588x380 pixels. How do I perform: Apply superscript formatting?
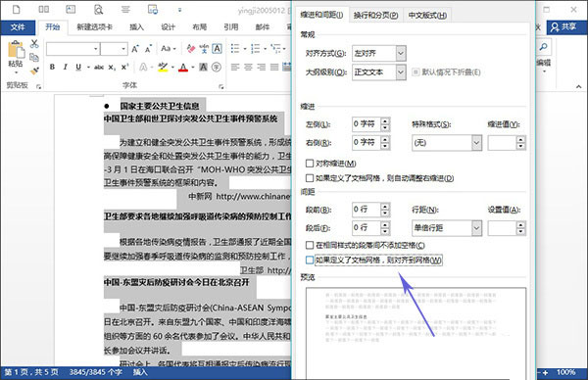click(x=124, y=67)
